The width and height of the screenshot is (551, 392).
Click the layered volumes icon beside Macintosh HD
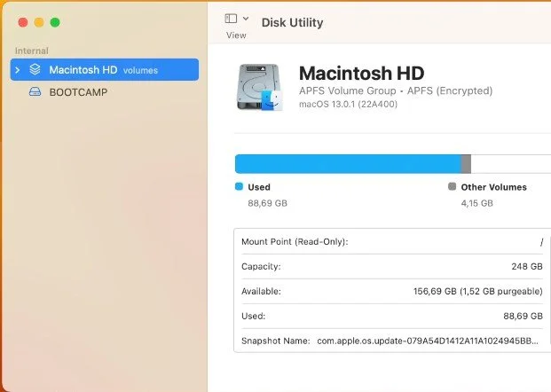tap(35, 69)
